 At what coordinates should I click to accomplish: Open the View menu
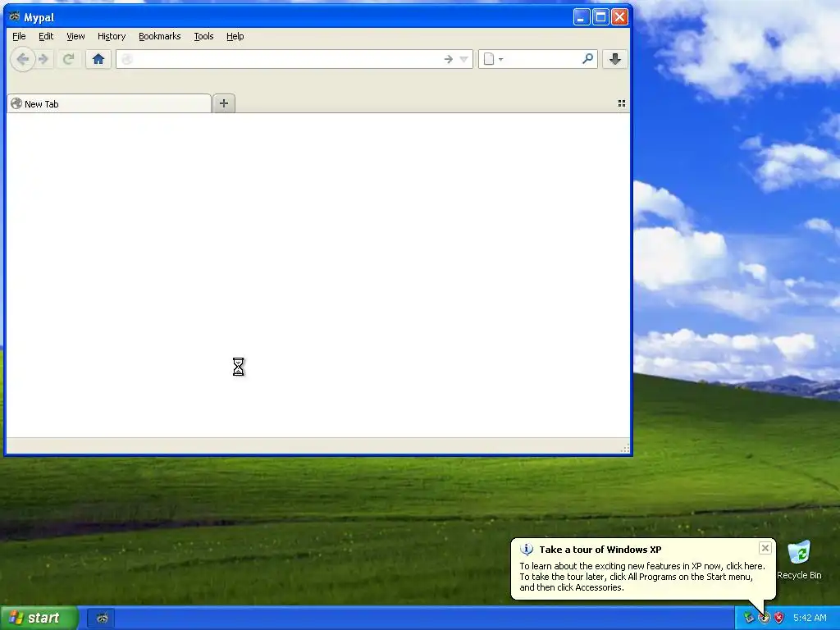click(x=75, y=36)
